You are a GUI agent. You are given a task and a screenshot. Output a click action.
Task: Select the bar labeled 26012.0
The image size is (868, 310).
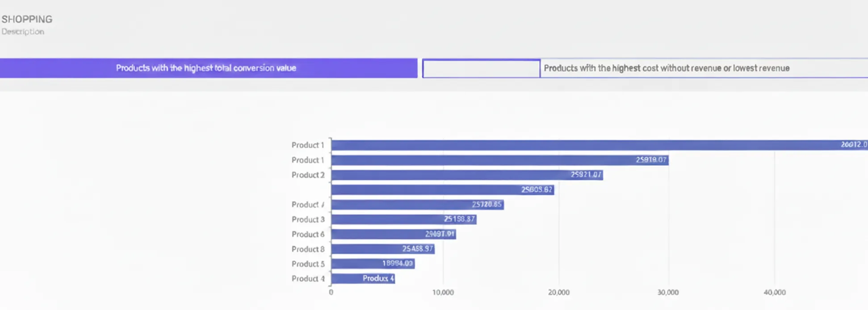click(x=599, y=145)
